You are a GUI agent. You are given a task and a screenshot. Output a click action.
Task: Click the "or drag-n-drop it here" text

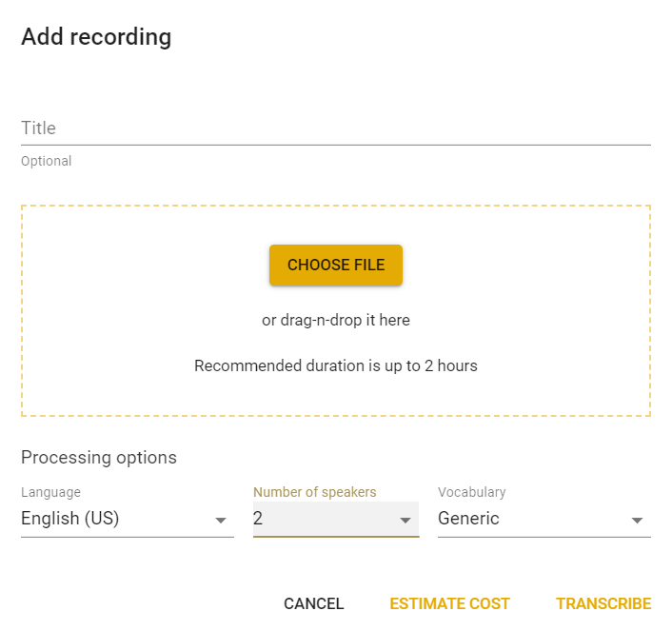click(x=336, y=320)
